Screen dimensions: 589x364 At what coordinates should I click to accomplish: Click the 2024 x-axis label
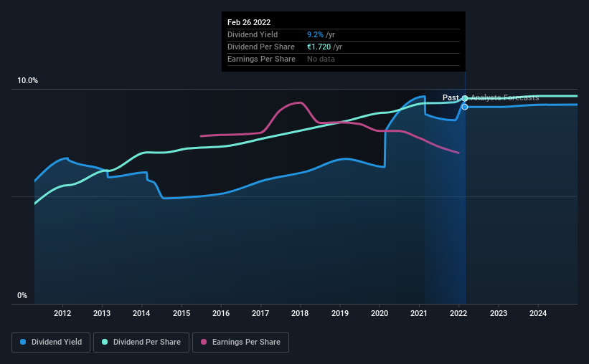point(538,313)
